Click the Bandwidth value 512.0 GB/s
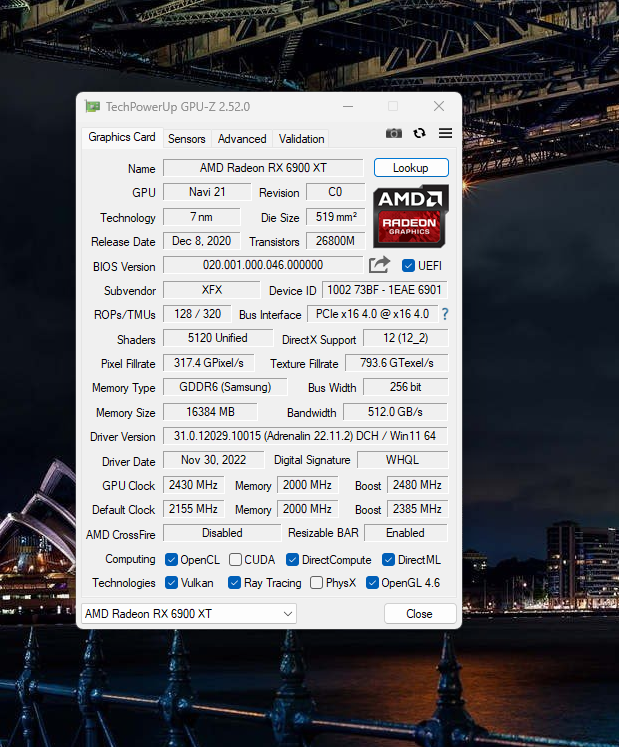The image size is (619, 747). (396, 412)
